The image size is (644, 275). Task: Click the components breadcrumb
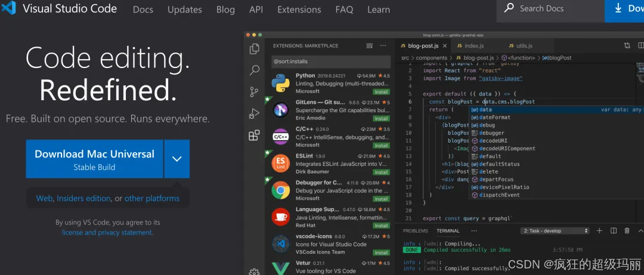[x=431, y=58]
